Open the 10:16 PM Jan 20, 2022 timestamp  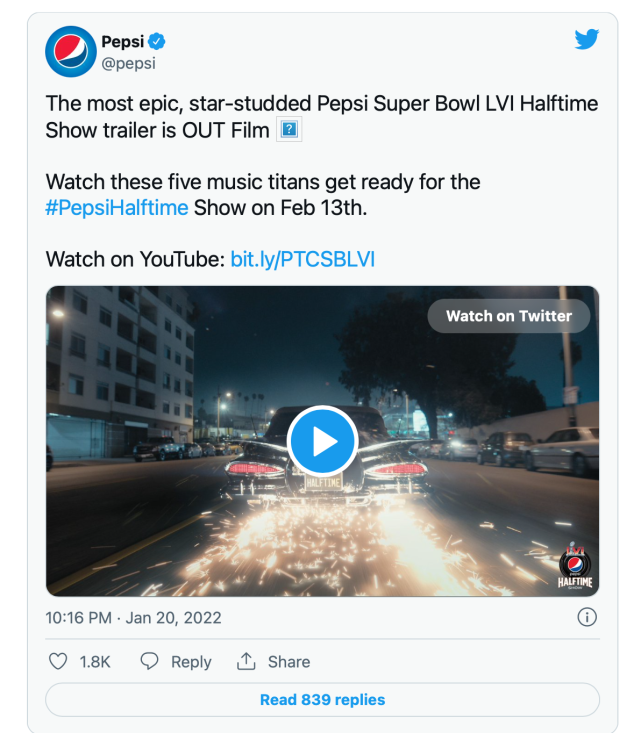(x=133, y=618)
